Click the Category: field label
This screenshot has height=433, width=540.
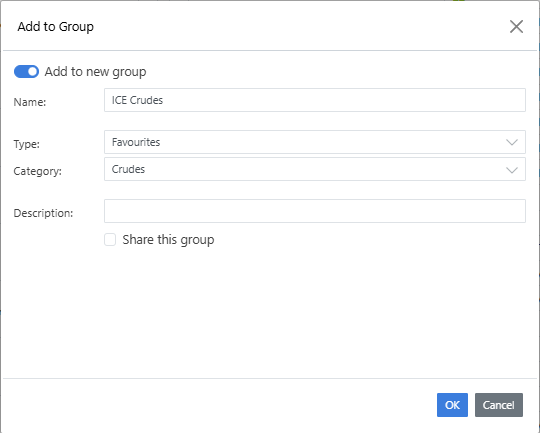pyautogui.click(x=38, y=171)
